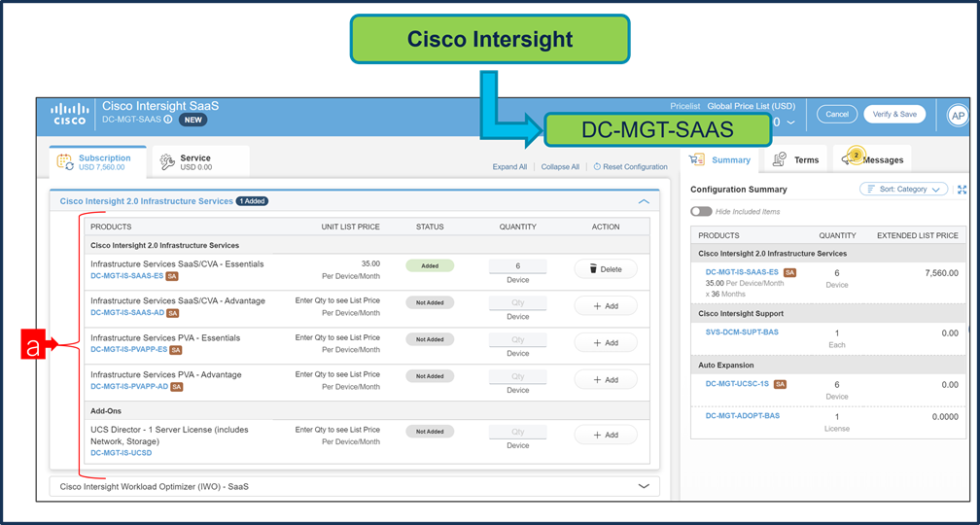The width and height of the screenshot is (980, 525).
Task: Click the Service tab wrench icon
Action: point(167,161)
